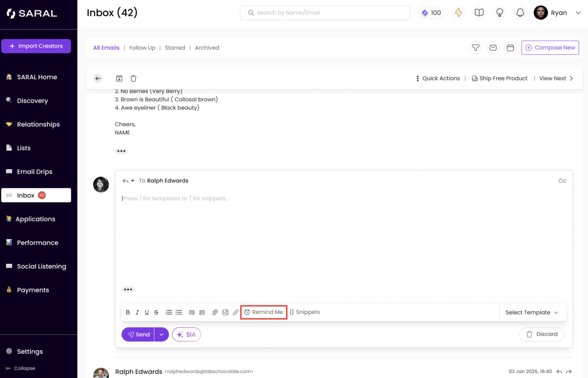Viewport: 588px width, 378px height.
Task: Expand the Ryan account menu
Action: tap(578, 13)
